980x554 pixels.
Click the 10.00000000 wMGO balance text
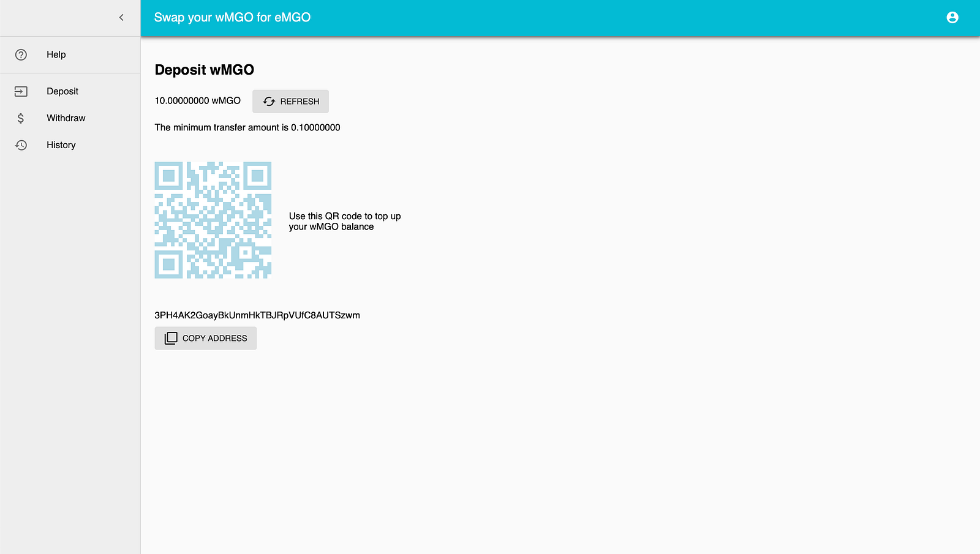click(197, 100)
